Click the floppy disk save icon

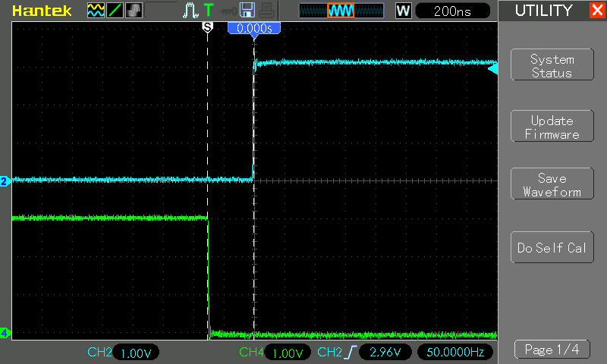(x=247, y=10)
